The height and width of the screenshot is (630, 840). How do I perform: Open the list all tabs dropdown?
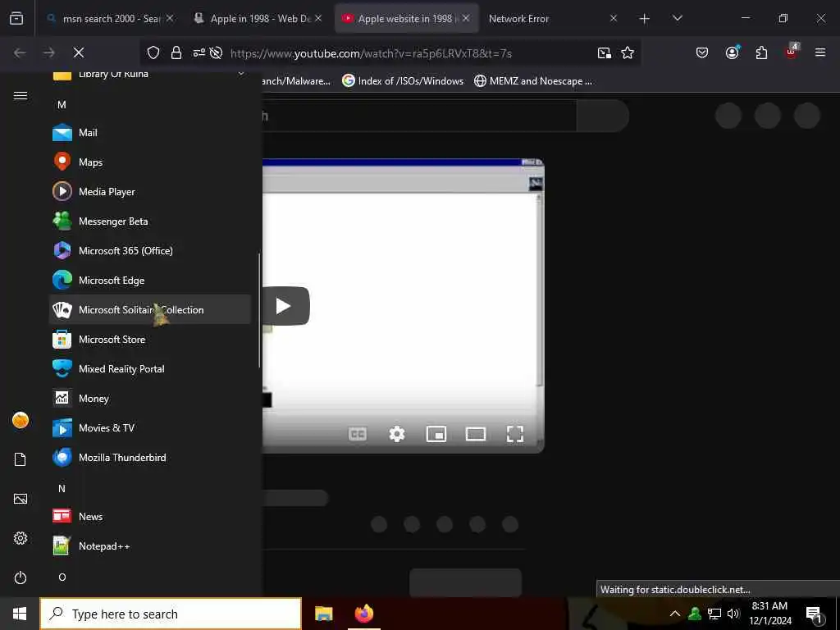677,19
